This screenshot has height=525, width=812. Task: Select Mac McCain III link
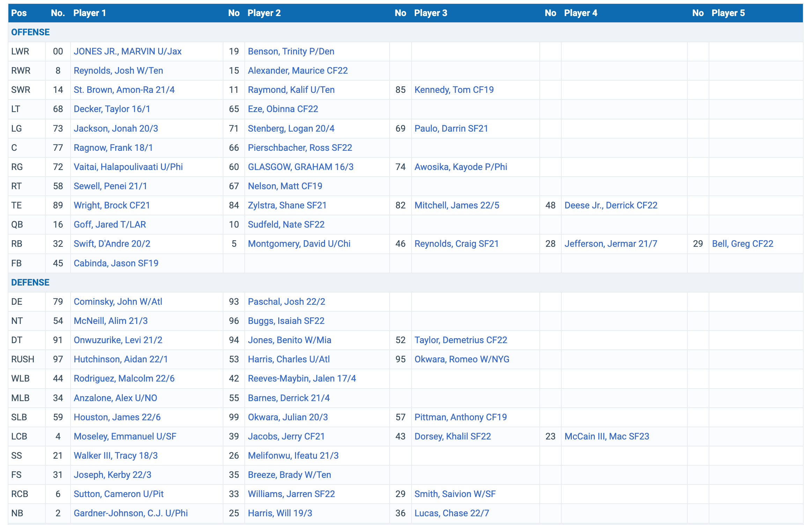click(606, 436)
